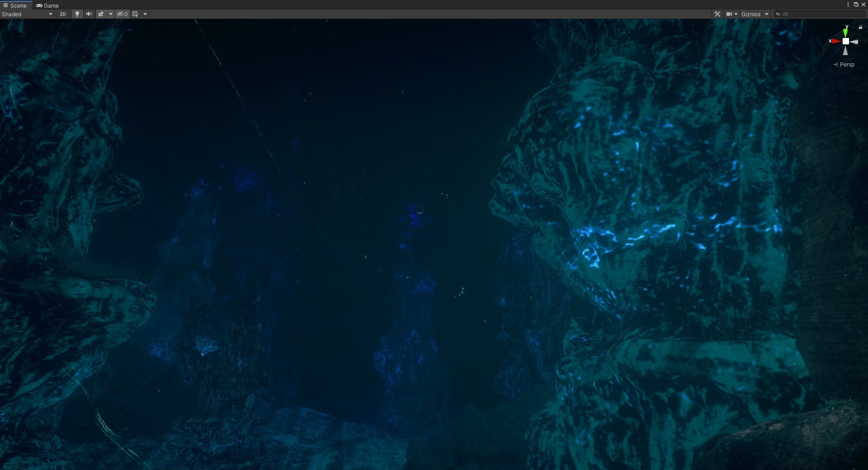868x470 pixels.
Task: Switch to the Scene tab
Action: click(x=15, y=5)
